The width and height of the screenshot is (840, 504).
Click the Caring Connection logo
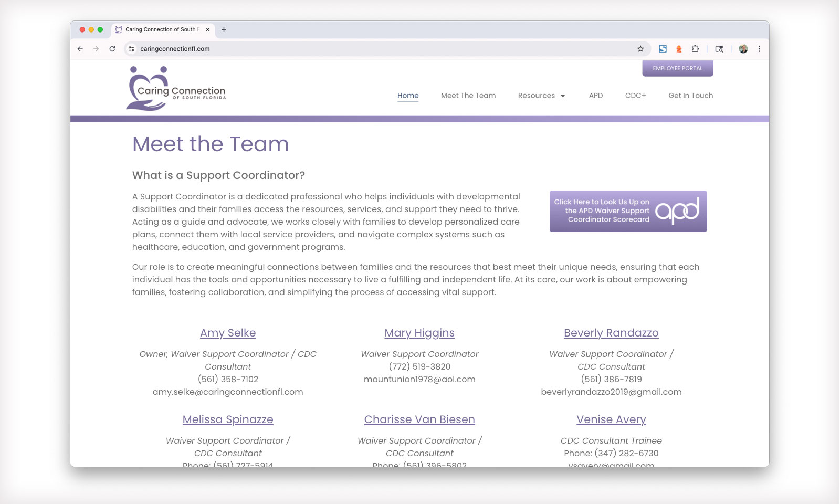tap(176, 88)
